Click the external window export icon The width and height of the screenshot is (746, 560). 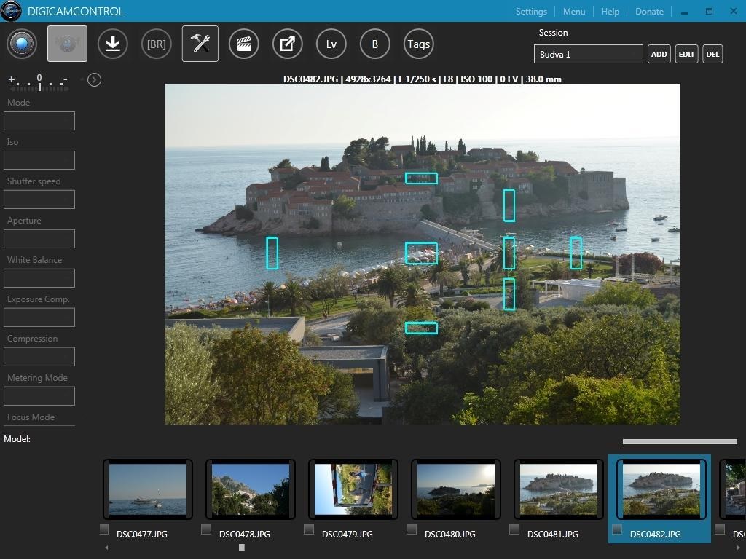(x=288, y=44)
